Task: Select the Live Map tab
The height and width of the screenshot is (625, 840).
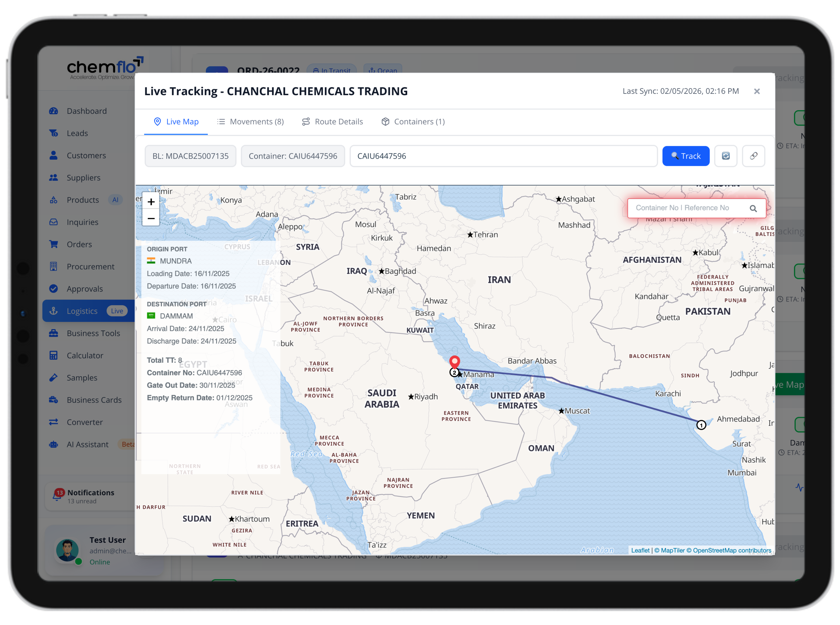Action: click(x=176, y=121)
